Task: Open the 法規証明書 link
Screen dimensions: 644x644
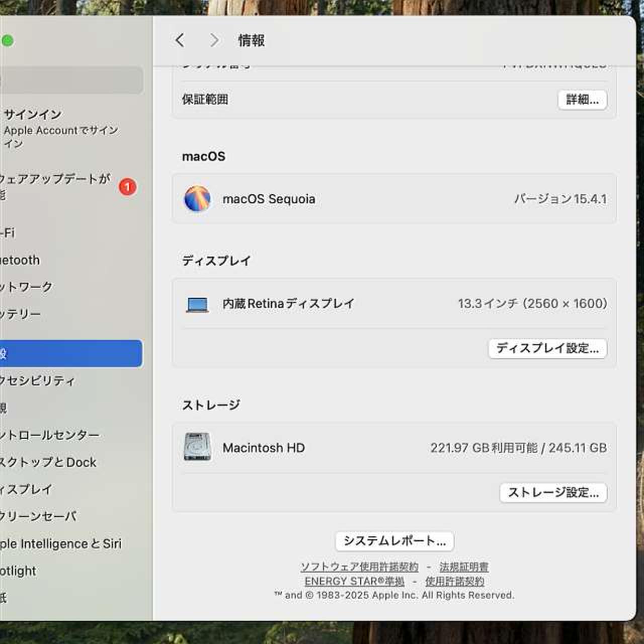Action: (x=464, y=567)
